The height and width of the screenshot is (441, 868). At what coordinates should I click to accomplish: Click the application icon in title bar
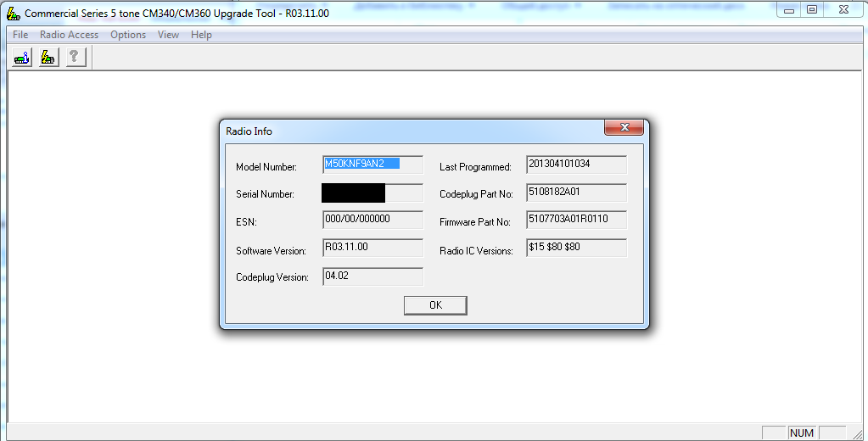click(14, 13)
